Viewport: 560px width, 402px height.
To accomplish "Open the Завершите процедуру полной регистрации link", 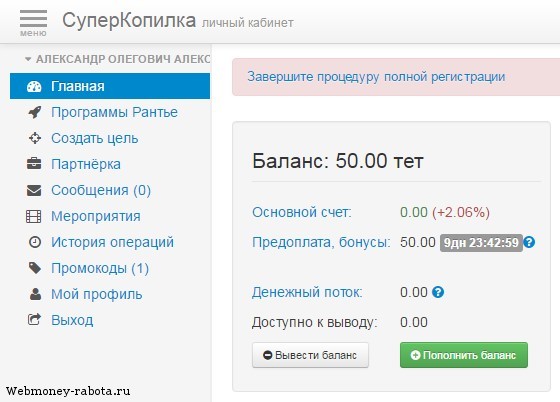I will [376, 77].
